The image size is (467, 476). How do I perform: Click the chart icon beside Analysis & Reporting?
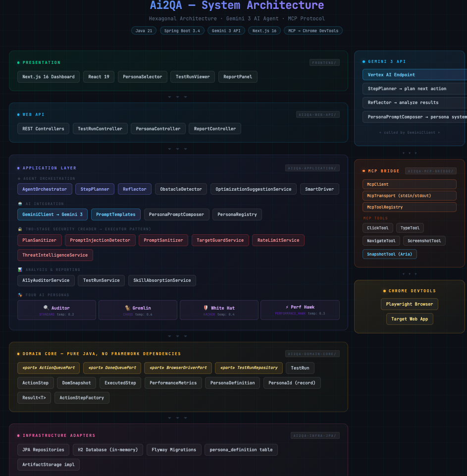pyautogui.click(x=20, y=269)
